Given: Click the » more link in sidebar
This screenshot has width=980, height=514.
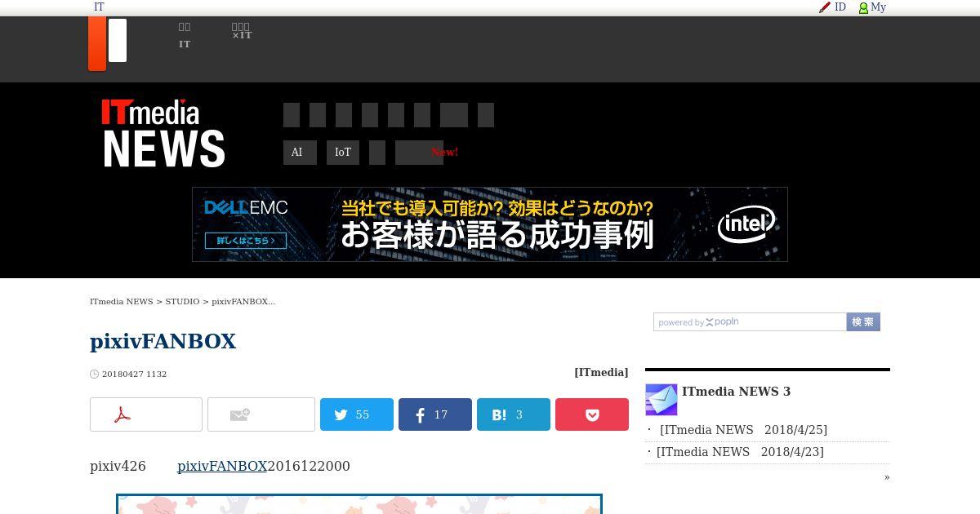Looking at the screenshot, I should point(887,477).
